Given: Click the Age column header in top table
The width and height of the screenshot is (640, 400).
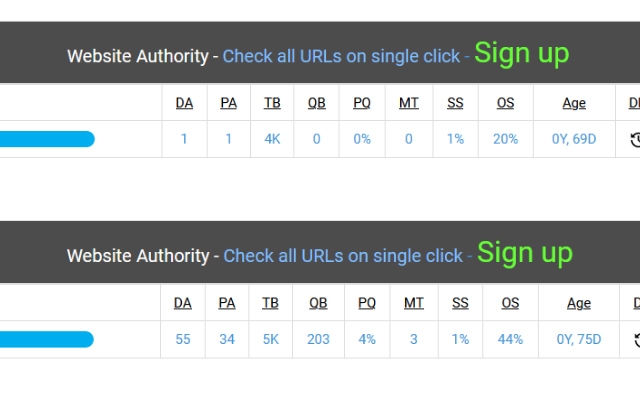Looking at the screenshot, I should point(574,103).
